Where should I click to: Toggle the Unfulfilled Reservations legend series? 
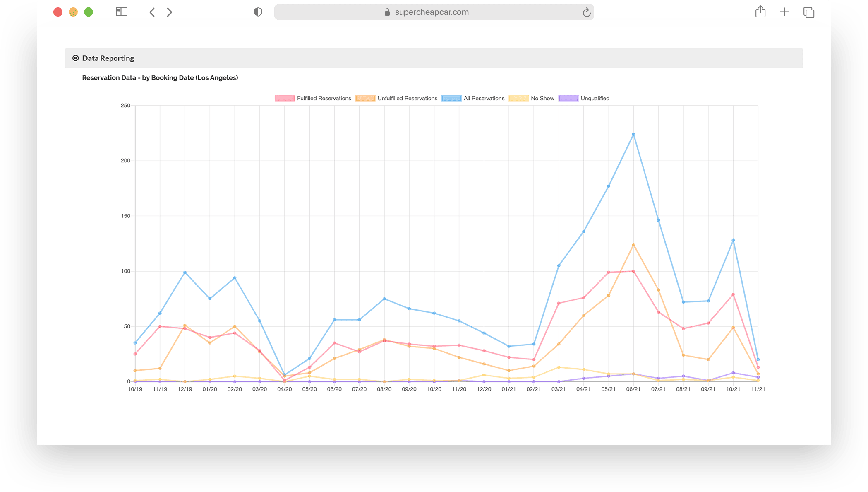(x=407, y=98)
